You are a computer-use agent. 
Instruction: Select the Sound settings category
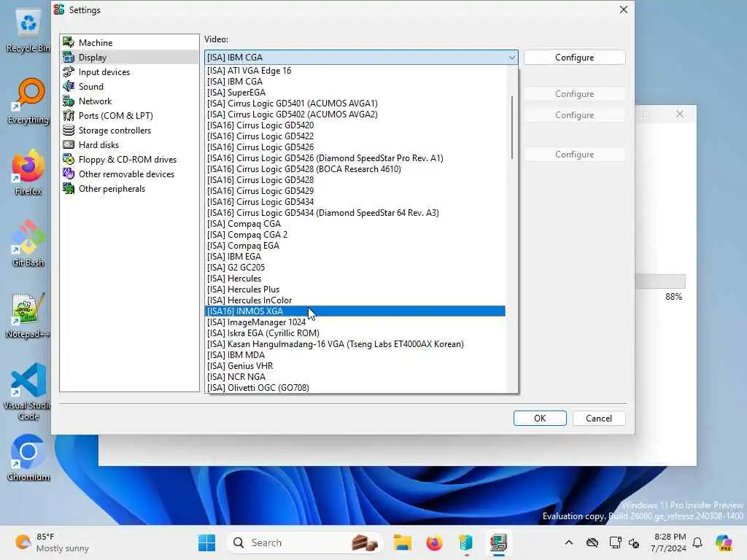pos(91,86)
